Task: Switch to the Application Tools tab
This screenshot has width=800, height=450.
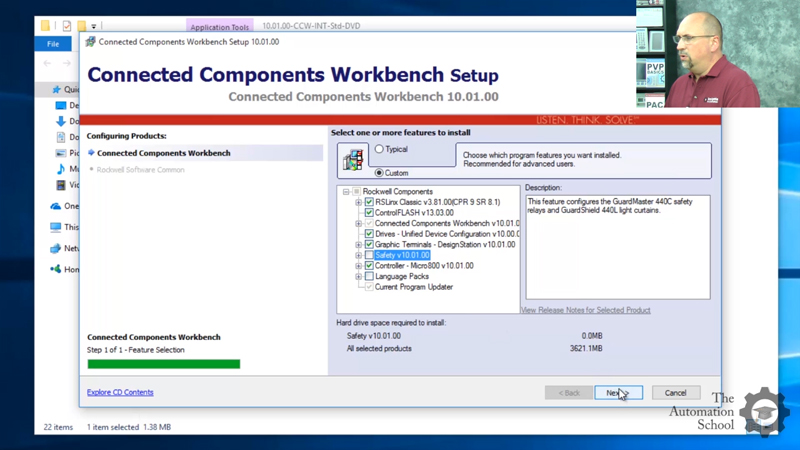Action: [219, 27]
